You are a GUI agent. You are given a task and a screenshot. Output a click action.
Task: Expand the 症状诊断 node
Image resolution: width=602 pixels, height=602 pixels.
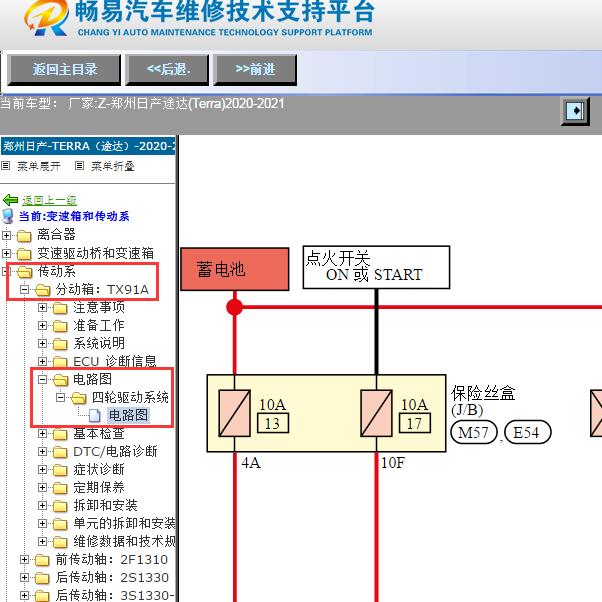click(42, 470)
